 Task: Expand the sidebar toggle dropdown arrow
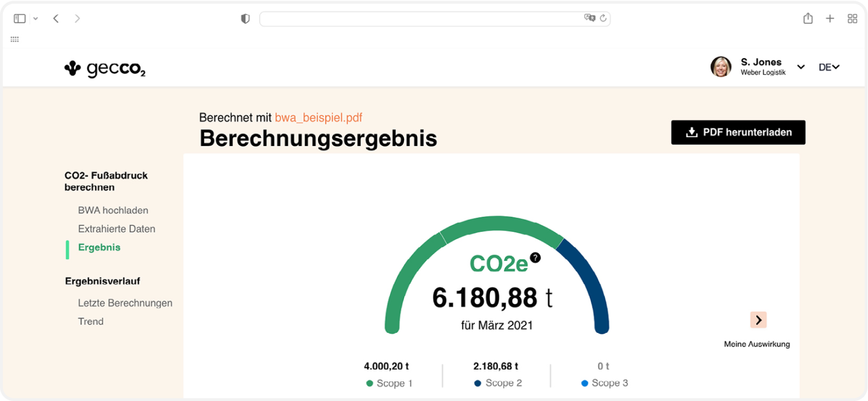36,19
